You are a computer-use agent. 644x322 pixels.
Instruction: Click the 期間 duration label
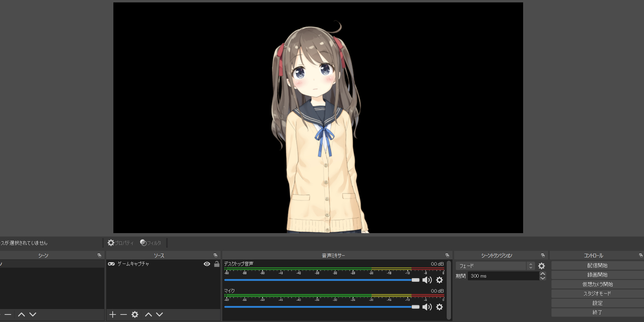tap(461, 276)
